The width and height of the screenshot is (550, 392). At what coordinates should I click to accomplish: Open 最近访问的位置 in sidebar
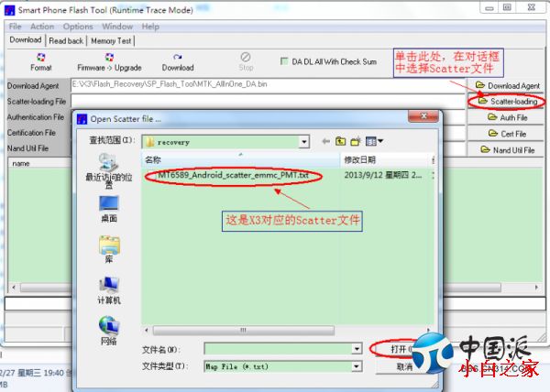click(x=109, y=170)
